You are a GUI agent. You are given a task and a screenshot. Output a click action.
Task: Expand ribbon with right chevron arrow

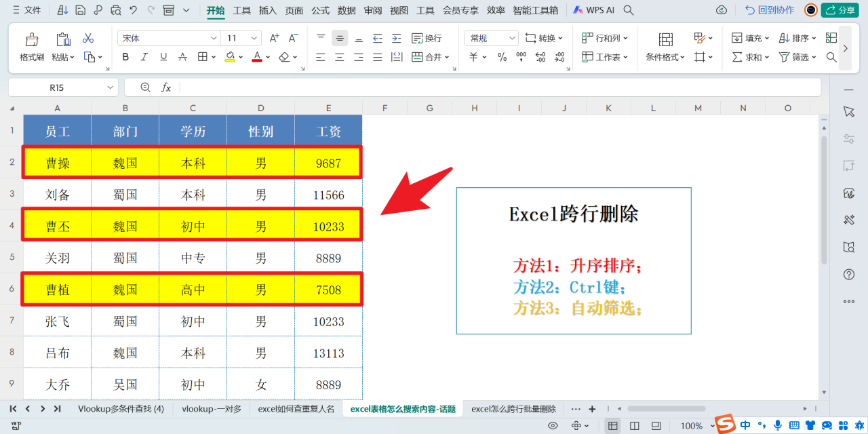click(845, 48)
